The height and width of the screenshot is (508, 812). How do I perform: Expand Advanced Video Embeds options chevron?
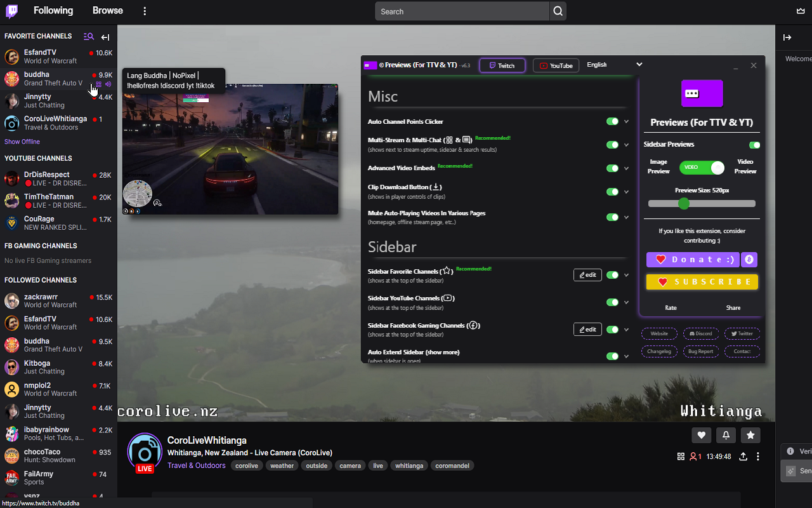pyautogui.click(x=626, y=168)
